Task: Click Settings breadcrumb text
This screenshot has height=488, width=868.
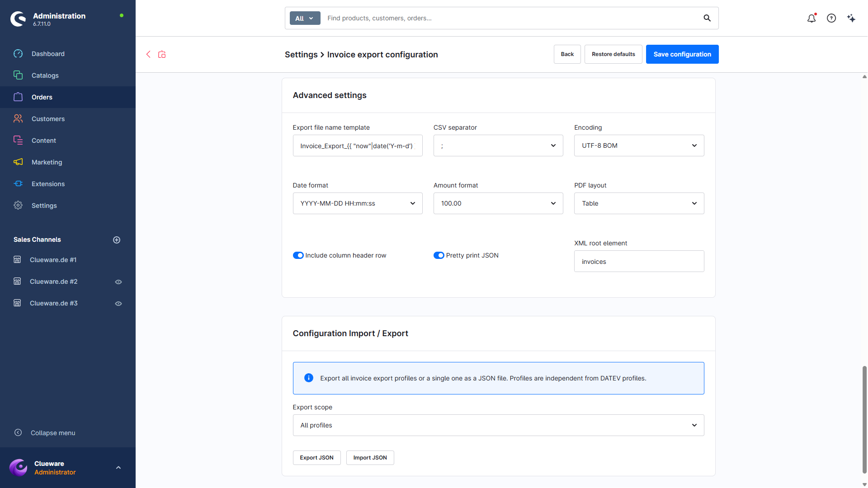Action: point(301,55)
